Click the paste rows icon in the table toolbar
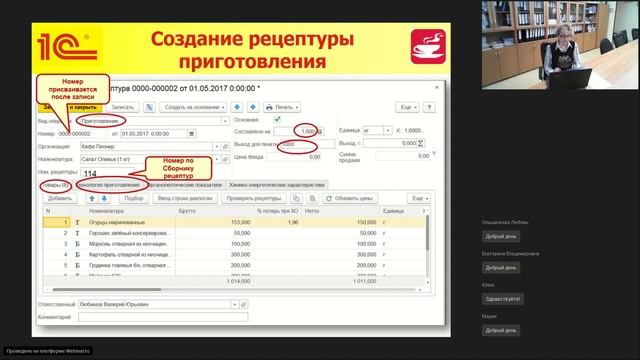Image resolution: width=640 pixels, height=360 pixels. [x=312, y=198]
